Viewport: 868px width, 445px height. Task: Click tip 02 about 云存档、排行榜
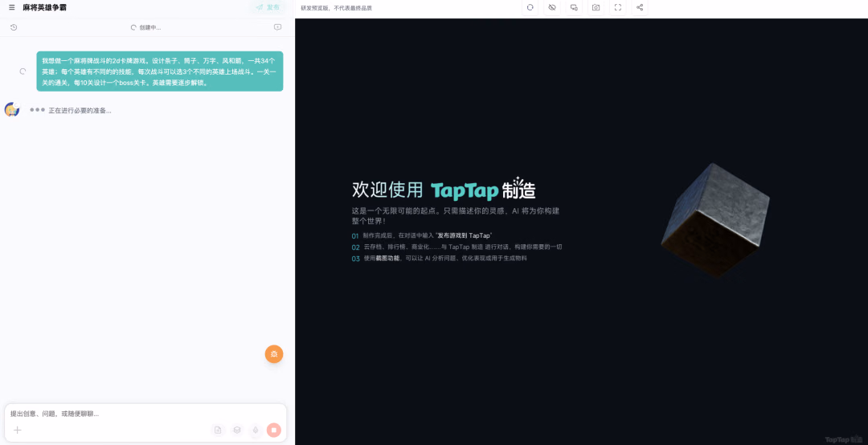457,247
